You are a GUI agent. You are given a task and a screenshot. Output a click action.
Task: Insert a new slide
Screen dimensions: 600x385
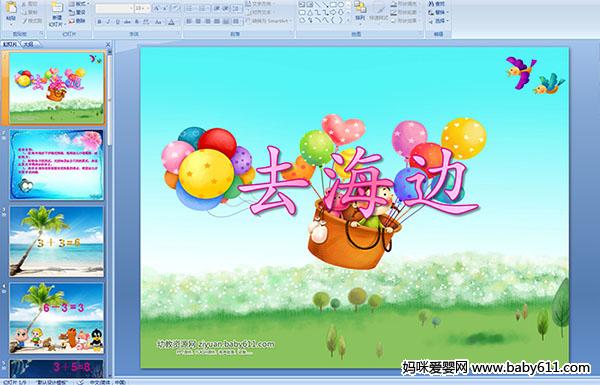point(57,14)
